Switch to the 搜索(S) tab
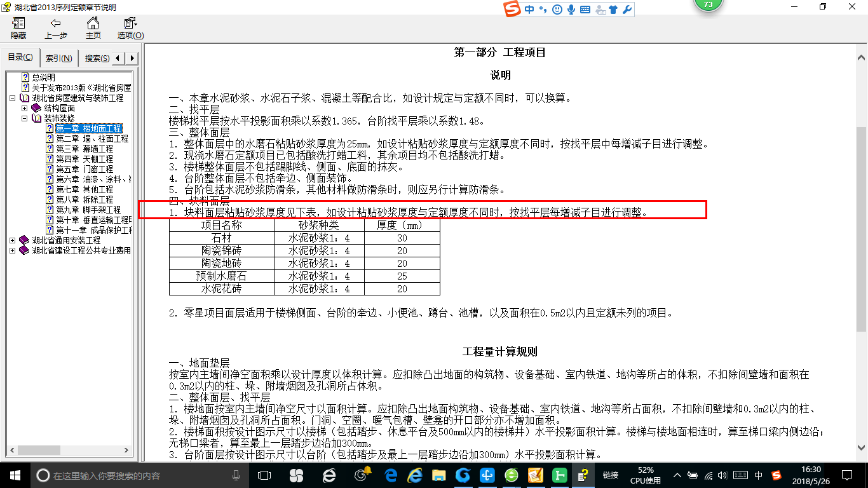 [96, 58]
